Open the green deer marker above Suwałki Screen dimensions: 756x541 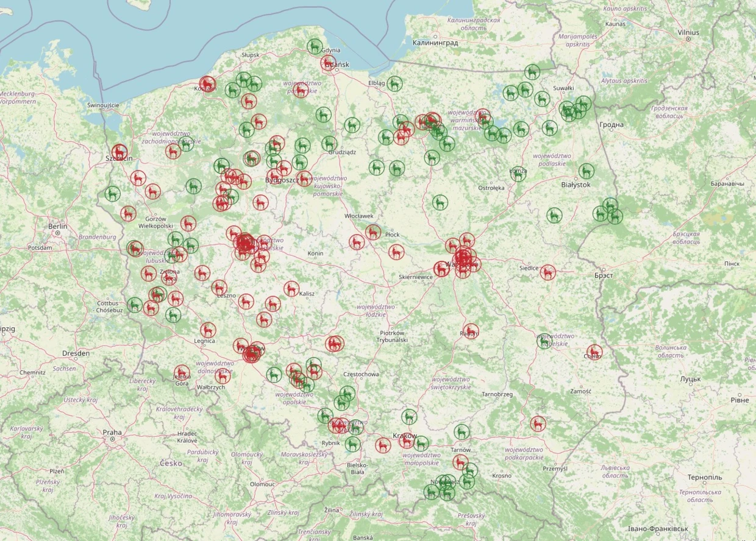[x=532, y=72]
